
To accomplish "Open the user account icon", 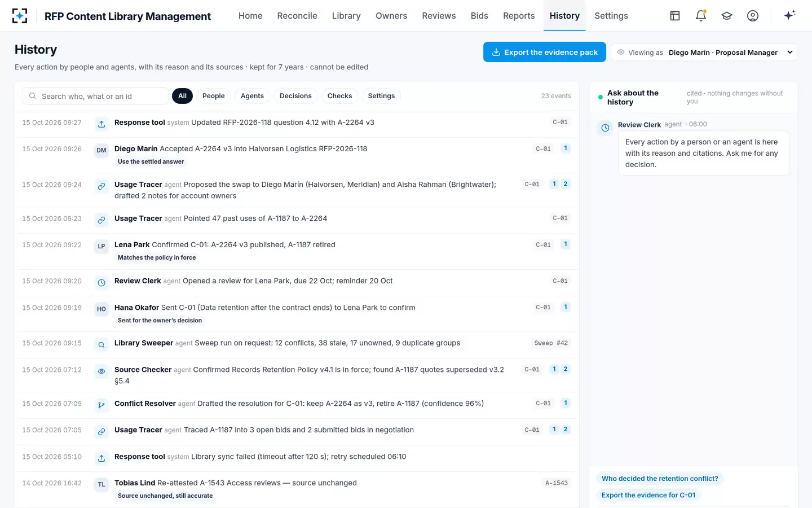I will tap(753, 16).
